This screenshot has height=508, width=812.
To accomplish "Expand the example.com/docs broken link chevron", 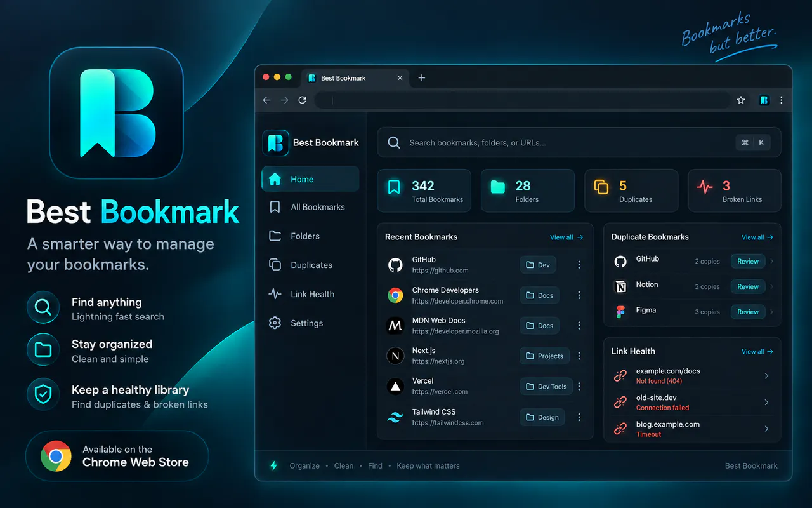I will pyautogui.click(x=766, y=376).
